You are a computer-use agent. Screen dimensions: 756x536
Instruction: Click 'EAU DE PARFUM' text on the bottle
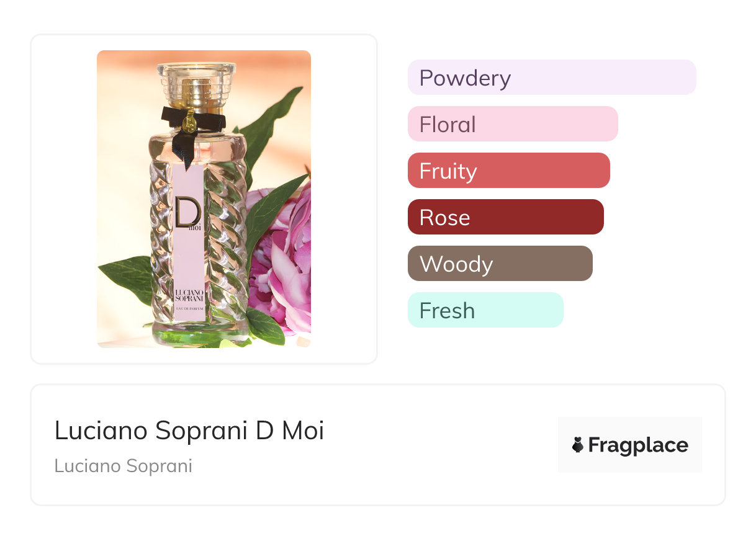[x=188, y=308]
